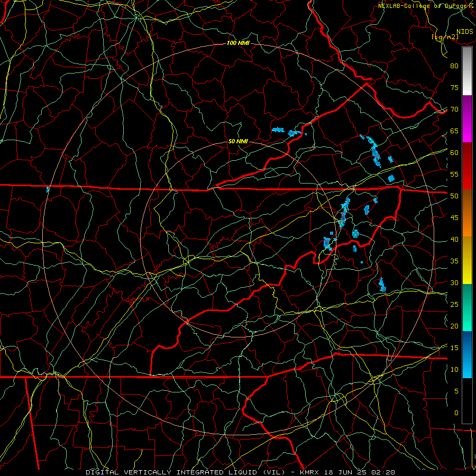Click the 30 value on the color scale
The width and height of the screenshot is (476, 476).
454,282
